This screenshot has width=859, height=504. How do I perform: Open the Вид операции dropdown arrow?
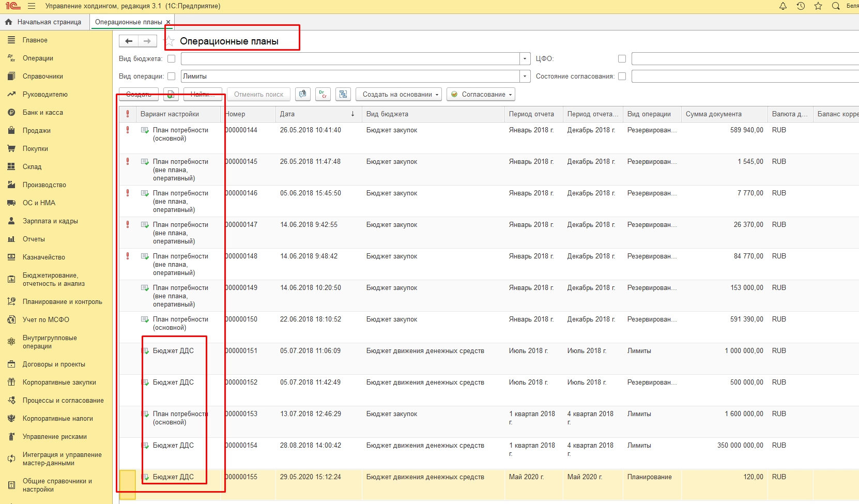[525, 77]
